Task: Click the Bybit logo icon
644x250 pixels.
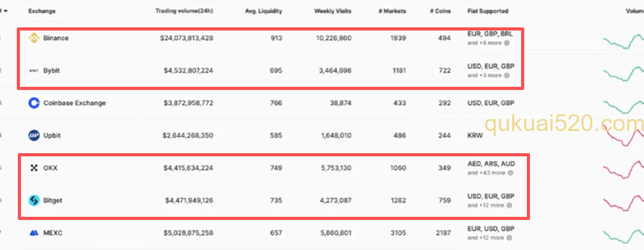Action: 34,71
